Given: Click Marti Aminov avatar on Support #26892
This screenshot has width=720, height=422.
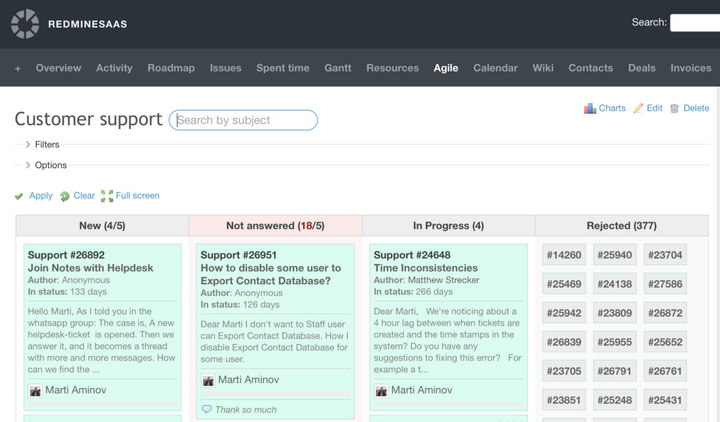Looking at the screenshot, I should click(35, 390).
